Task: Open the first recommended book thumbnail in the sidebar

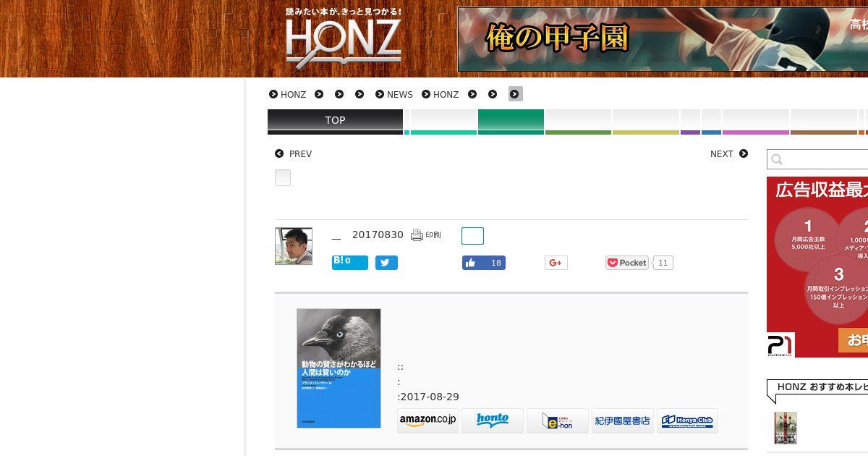Action: click(786, 428)
